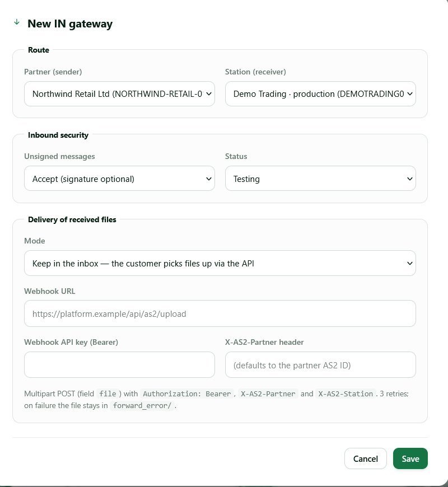Click the Partner (sender) label
This screenshot has height=487, width=448.
pyautogui.click(x=53, y=72)
